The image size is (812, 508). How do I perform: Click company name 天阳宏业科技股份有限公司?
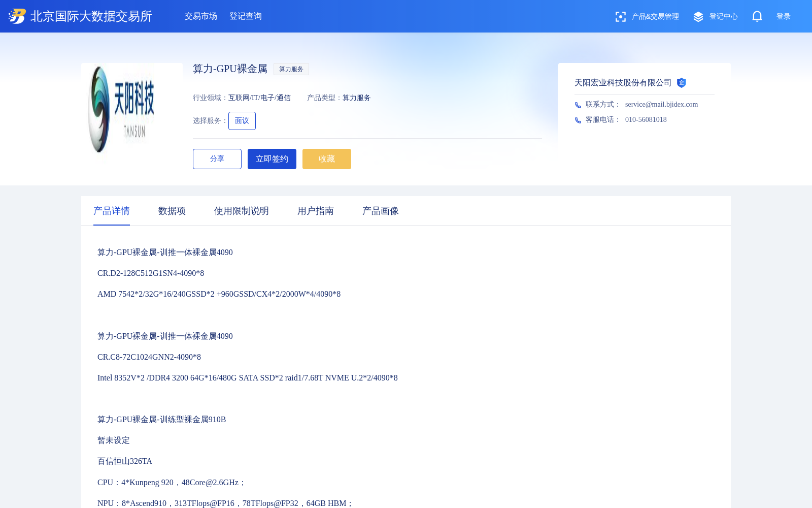tap(623, 83)
